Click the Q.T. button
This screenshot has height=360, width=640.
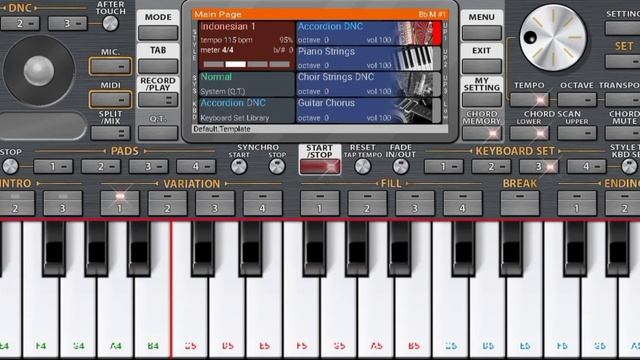158,133
